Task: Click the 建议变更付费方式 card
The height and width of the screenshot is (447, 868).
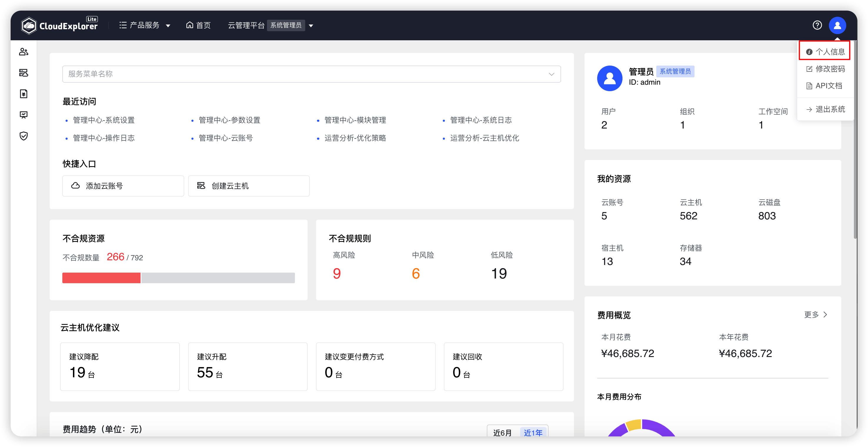Action: (x=376, y=366)
